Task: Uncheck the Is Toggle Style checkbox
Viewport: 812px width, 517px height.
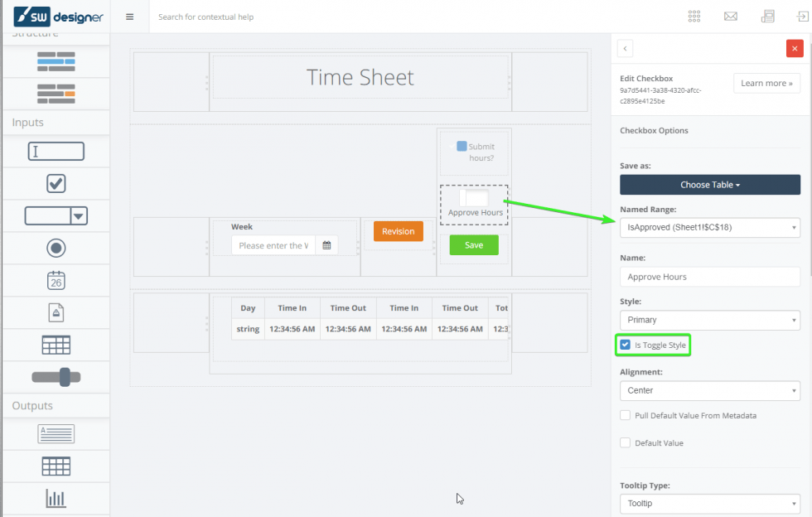Action: (x=626, y=342)
